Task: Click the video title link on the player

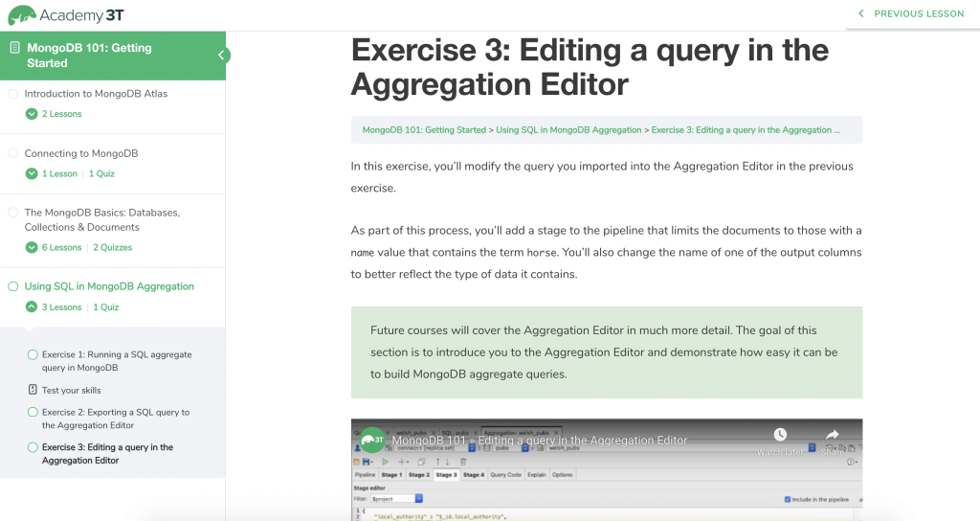Action: click(x=540, y=441)
